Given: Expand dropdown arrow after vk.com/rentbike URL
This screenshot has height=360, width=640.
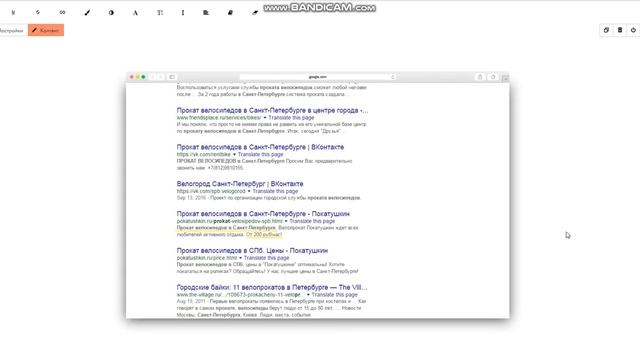Looking at the screenshot, I should click(x=234, y=155).
